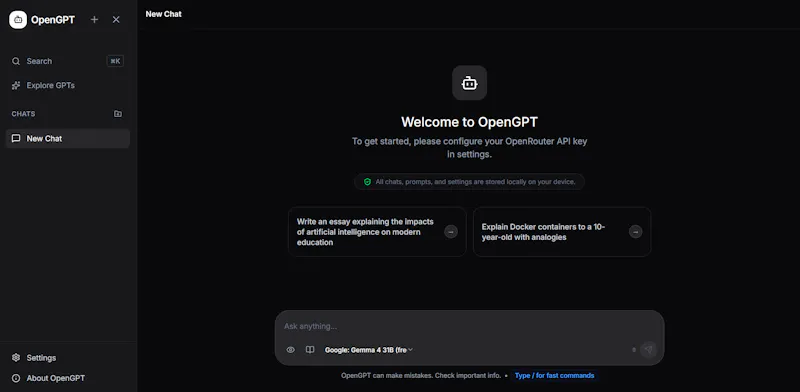The height and width of the screenshot is (392, 800).
Task: Click arrow on the essay prompt card
Action: point(451,232)
